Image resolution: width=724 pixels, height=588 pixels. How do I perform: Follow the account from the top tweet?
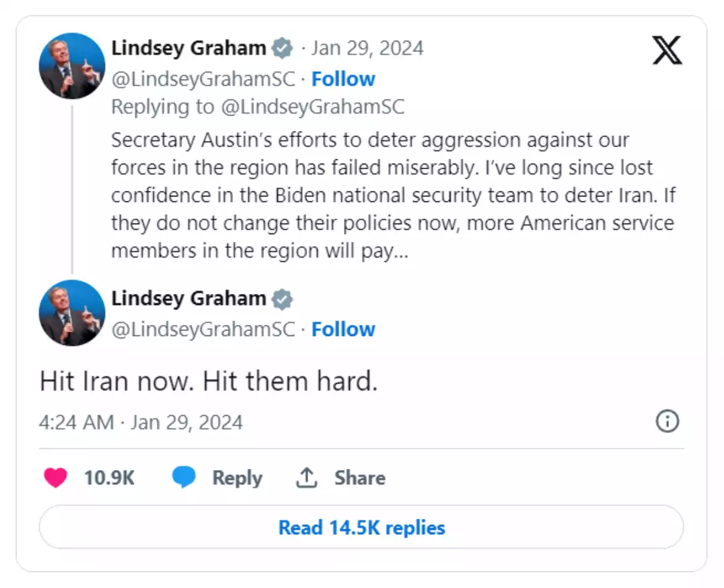343,79
